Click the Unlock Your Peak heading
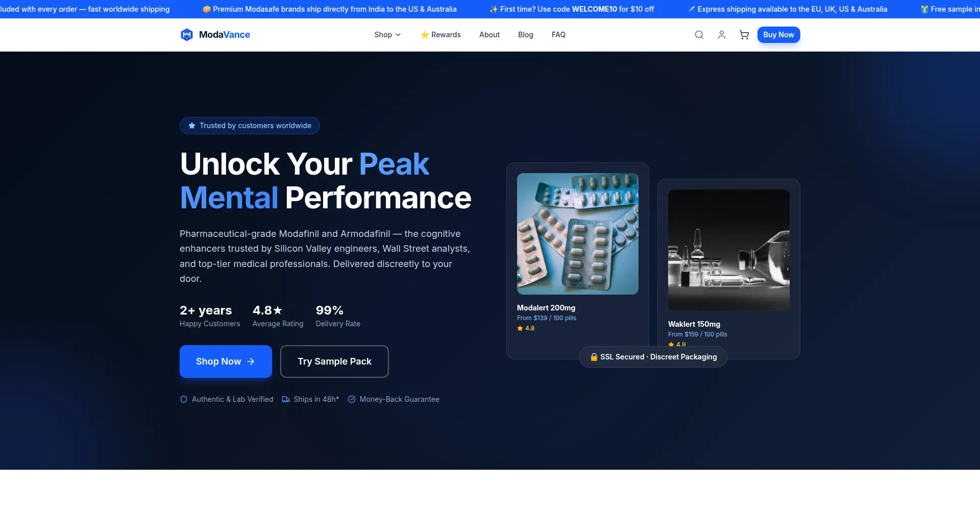Image resolution: width=980 pixels, height=507 pixels. tap(326, 181)
